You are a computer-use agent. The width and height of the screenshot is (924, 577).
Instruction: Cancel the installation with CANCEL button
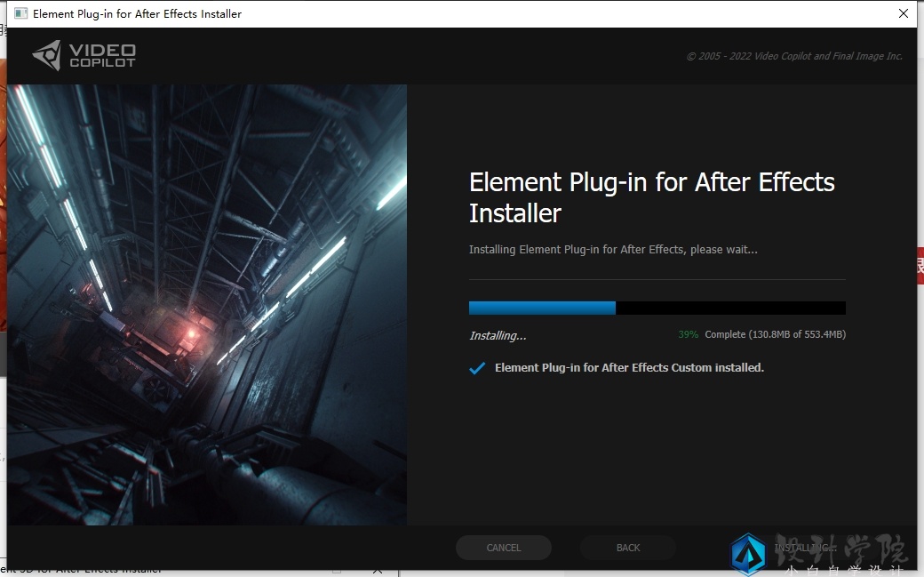503,548
